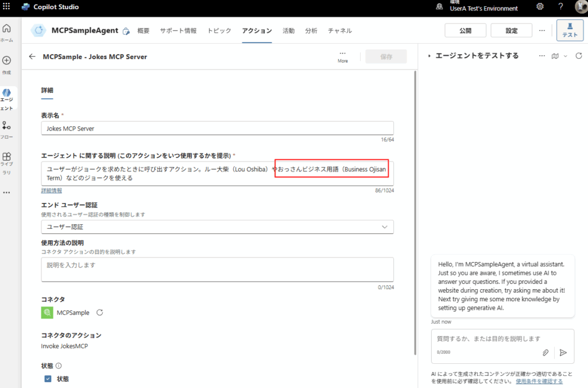The height and width of the screenshot is (388, 588).
Task: Go back with the left arrow
Action: point(32,57)
